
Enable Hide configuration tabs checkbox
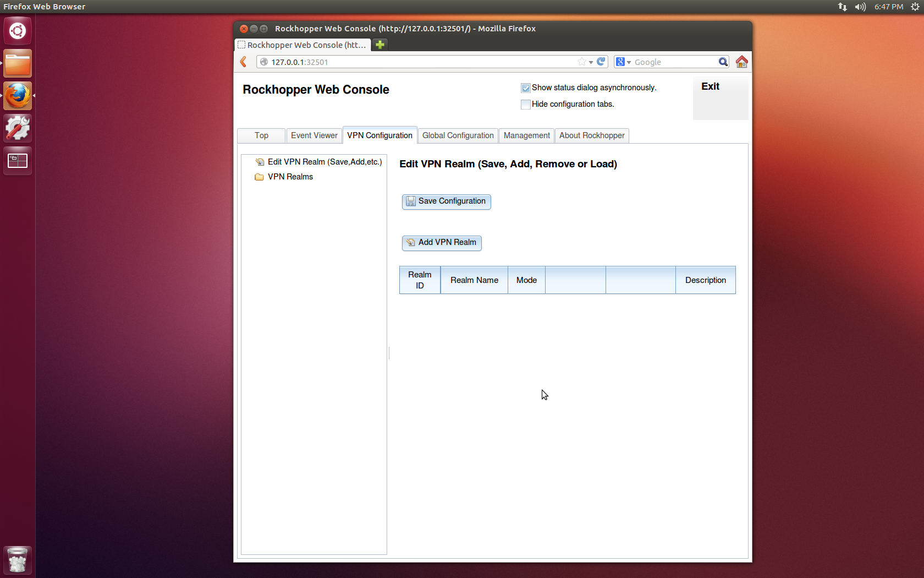coord(526,105)
